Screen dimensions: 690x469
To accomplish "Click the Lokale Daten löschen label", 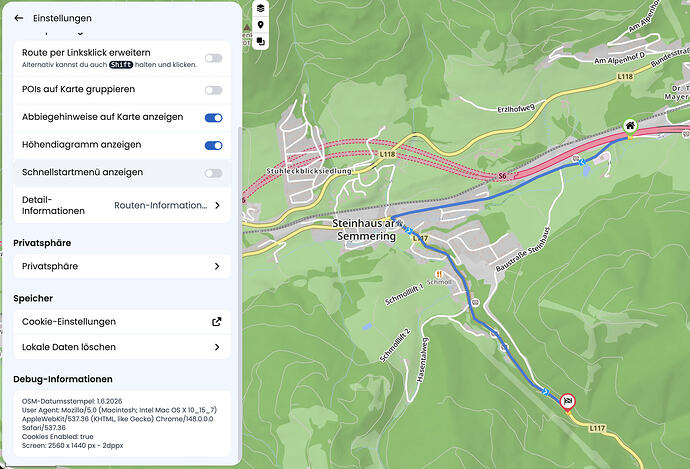I will point(69,347).
